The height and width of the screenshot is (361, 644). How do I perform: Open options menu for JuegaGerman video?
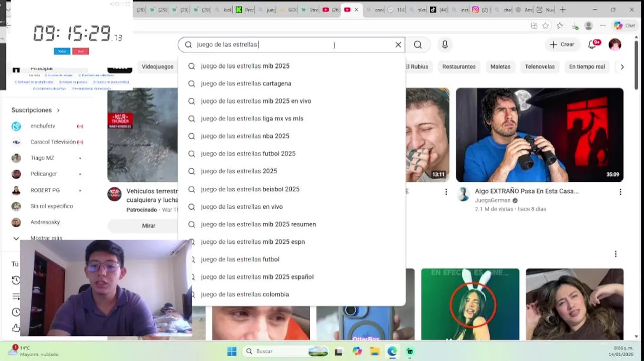pyautogui.click(x=620, y=192)
